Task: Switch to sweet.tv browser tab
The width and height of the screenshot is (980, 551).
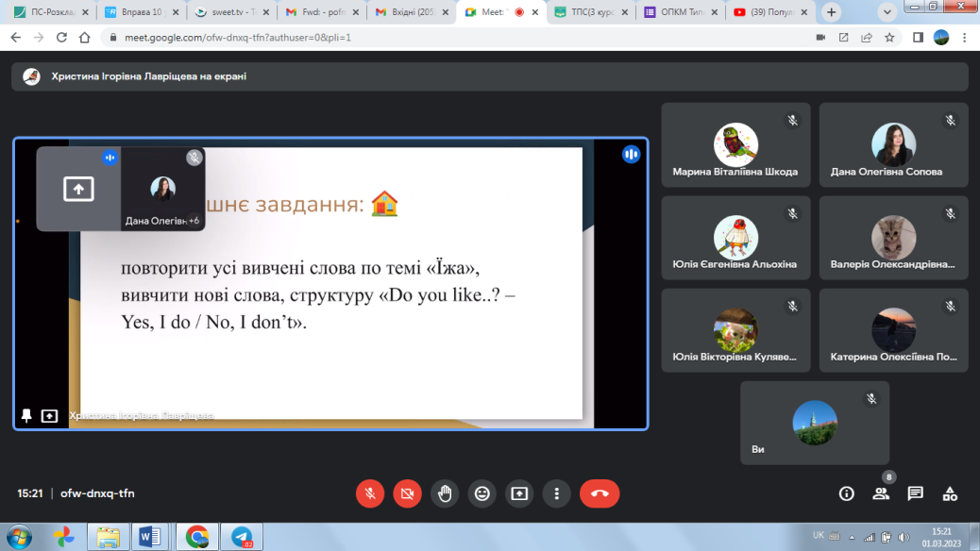Action: click(232, 12)
